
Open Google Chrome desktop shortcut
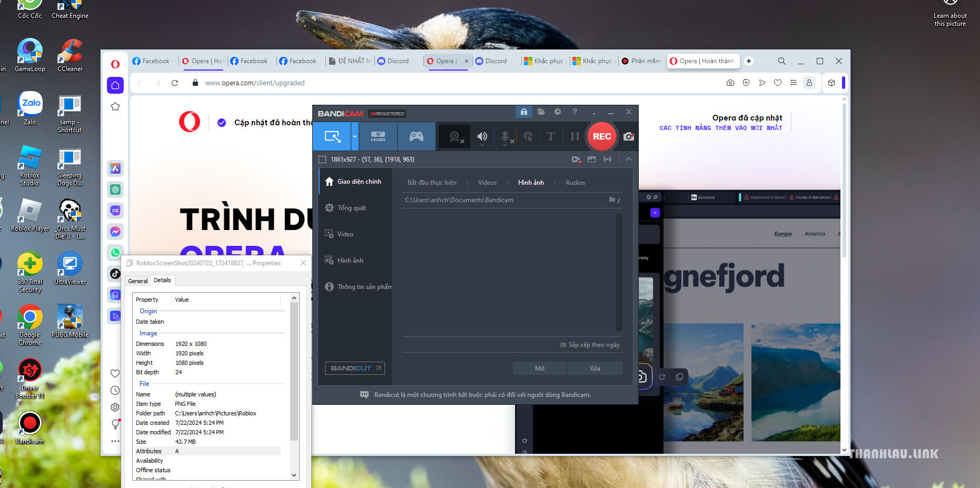(x=30, y=324)
